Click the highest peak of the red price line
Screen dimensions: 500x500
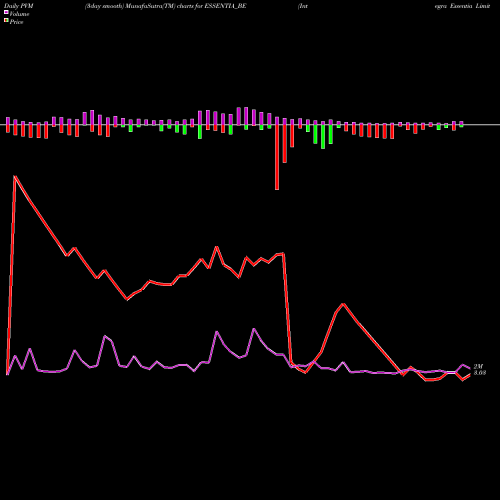[x=15, y=176]
